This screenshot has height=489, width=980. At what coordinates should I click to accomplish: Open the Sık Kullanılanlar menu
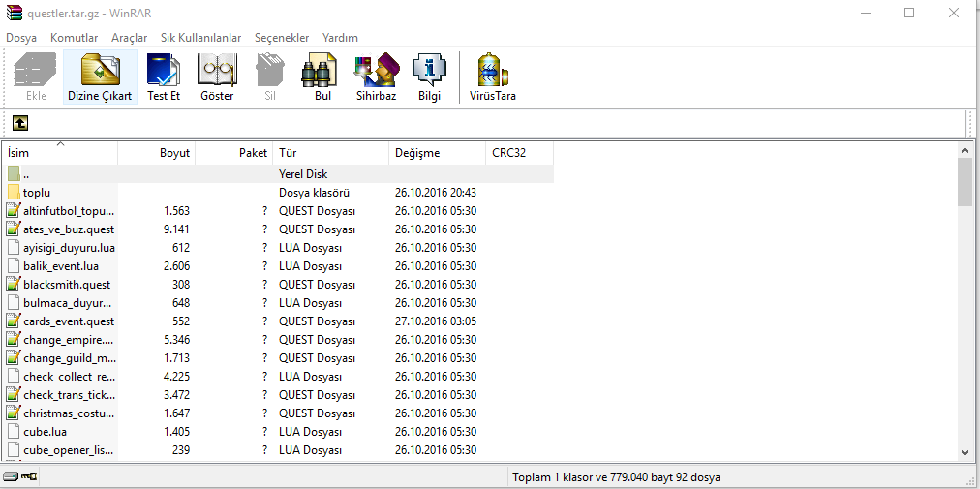(x=200, y=38)
